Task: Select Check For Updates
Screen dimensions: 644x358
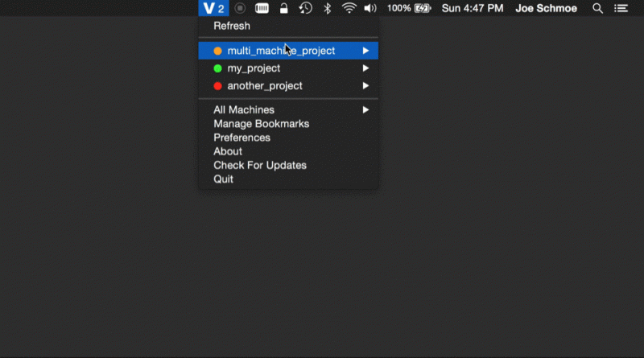Action: (259, 165)
